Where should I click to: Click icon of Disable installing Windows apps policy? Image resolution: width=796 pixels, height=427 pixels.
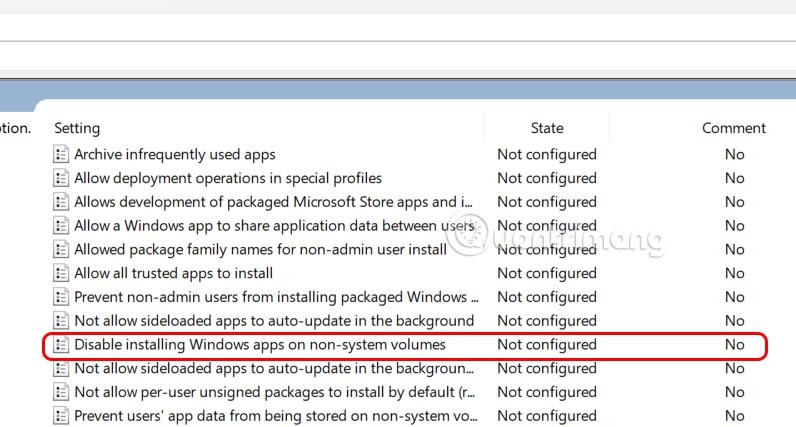click(61, 345)
